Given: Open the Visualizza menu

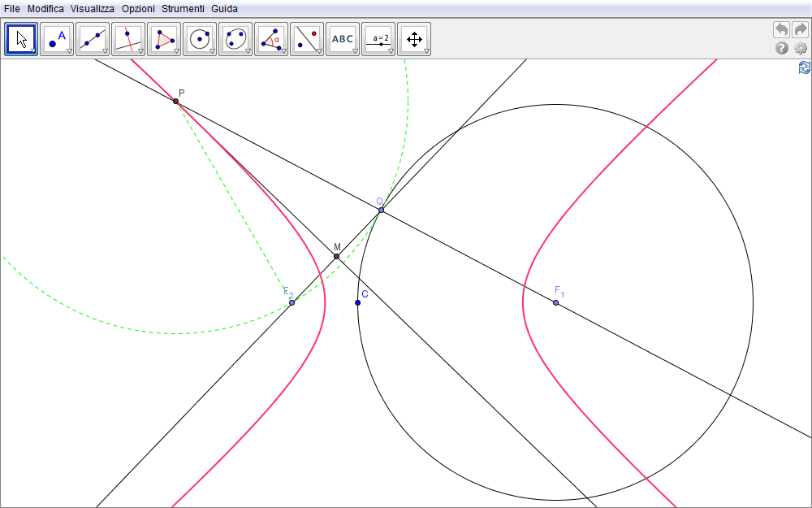Looking at the screenshot, I should (x=92, y=8).
